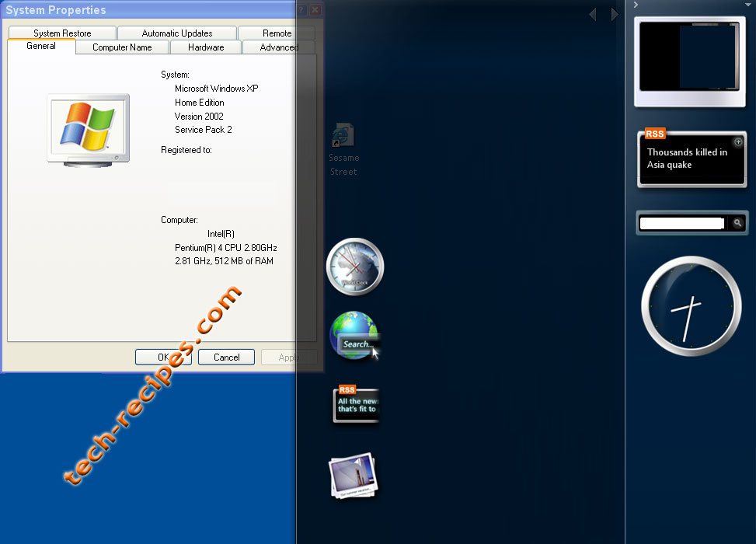
Task: Click the right arrow in gadget gallery
Action: [615, 15]
